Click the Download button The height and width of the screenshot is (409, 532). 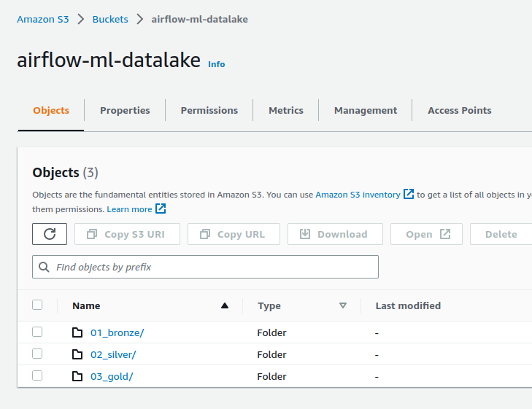(x=335, y=234)
